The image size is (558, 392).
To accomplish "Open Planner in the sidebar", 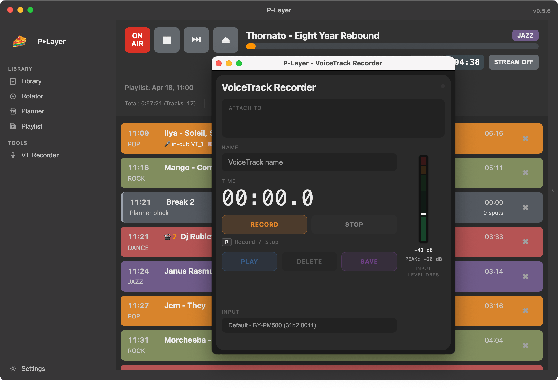I will pos(32,111).
